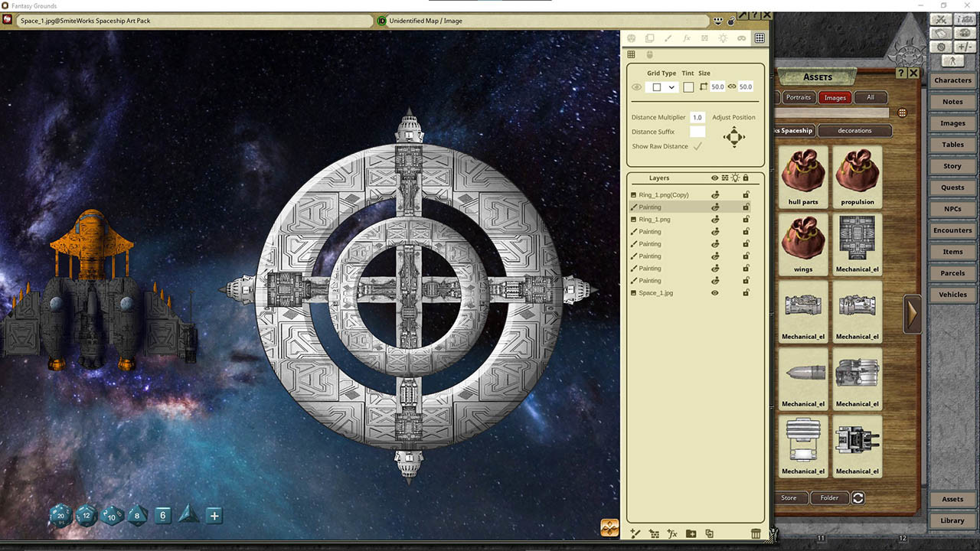This screenshot has width=980, height=551.
Task: Unlock the Ring_1.png(Copy) layer padlock
Action: (x=746, y=194)
